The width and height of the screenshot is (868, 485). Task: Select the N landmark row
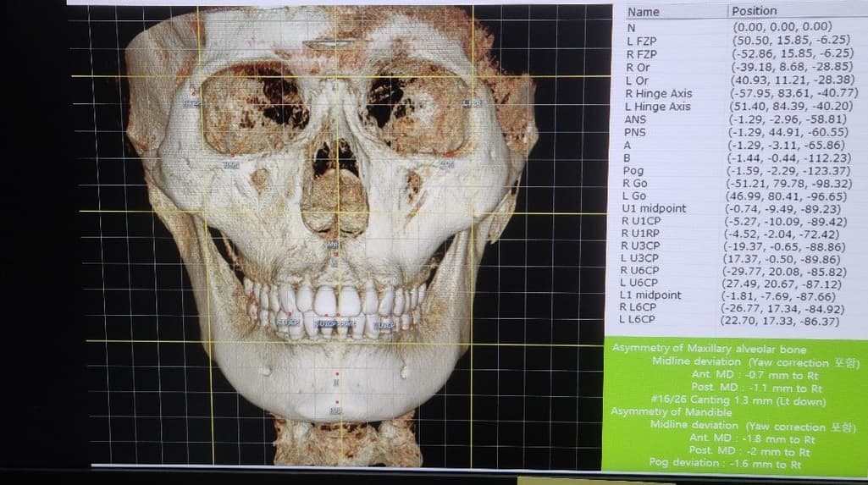point(631,28)
